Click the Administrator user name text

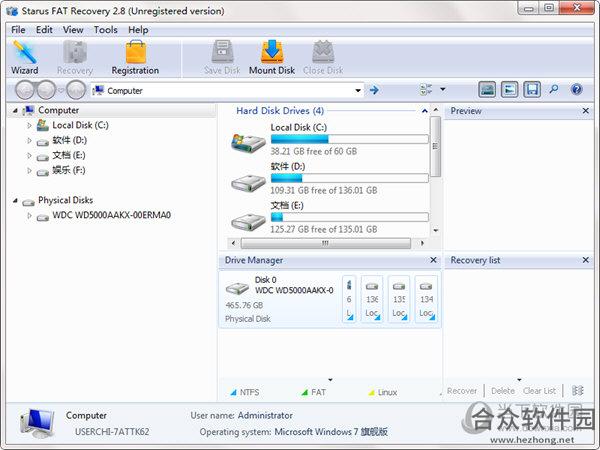[x=265, y=416]
